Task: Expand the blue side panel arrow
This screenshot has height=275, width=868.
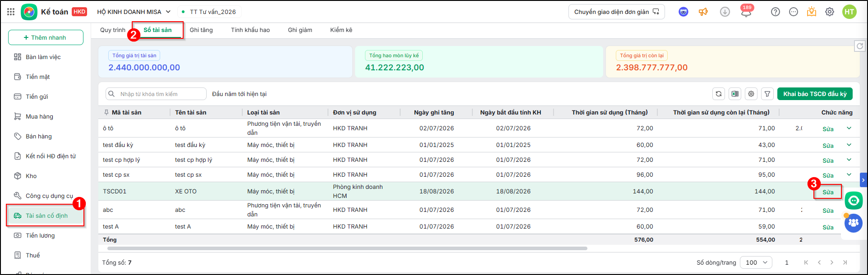Action: [863, 180]
